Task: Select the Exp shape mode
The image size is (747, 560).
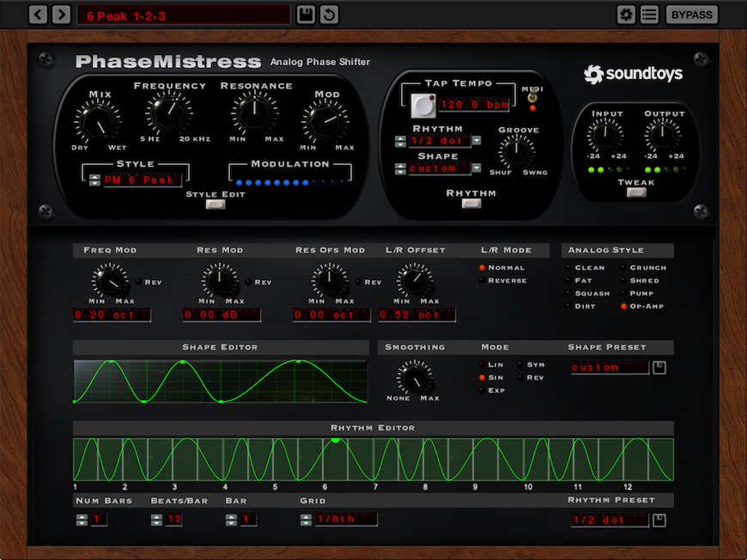Action: 483,390
